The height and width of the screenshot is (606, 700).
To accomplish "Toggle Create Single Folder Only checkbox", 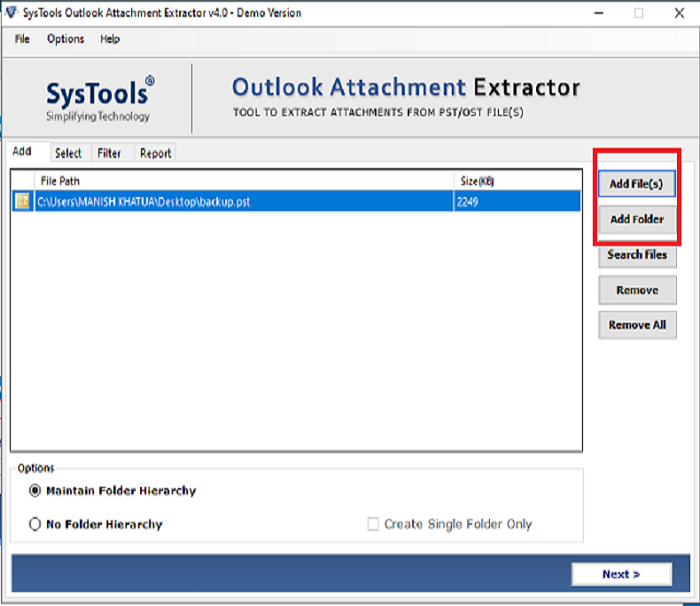I will [373, 524].
